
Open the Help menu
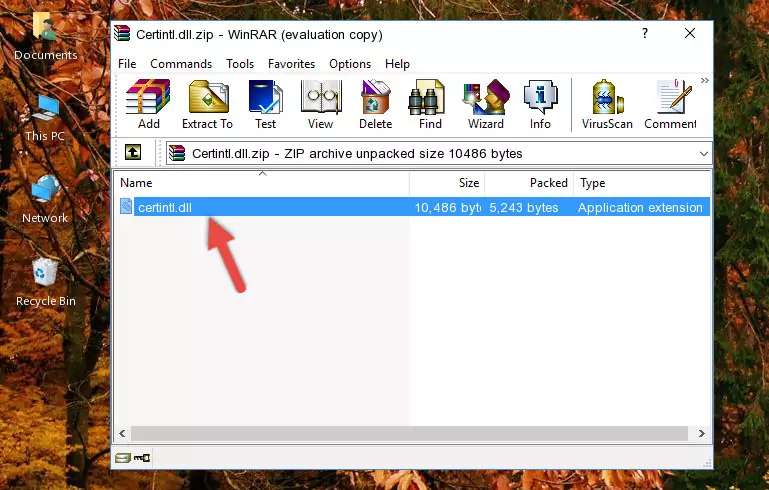tap(397, 64)
